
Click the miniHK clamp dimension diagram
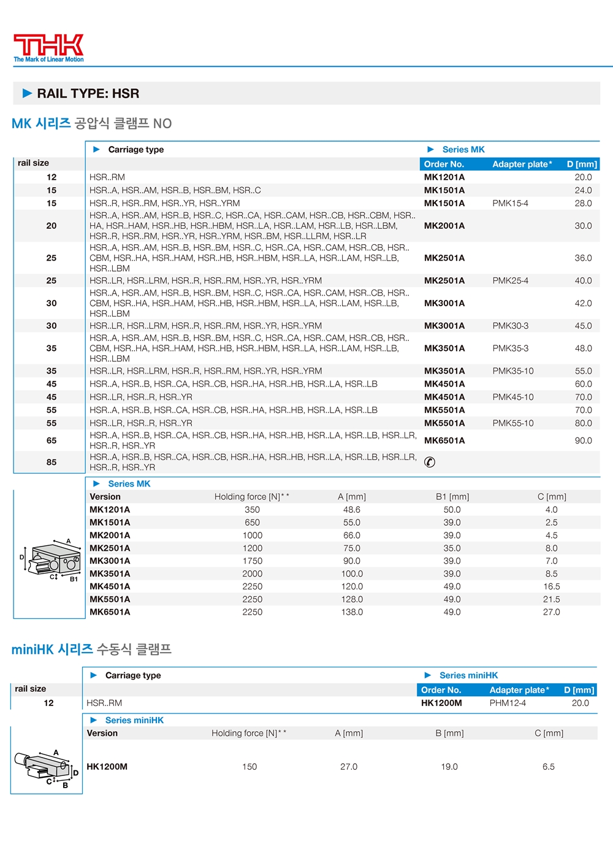click(47, 768)
